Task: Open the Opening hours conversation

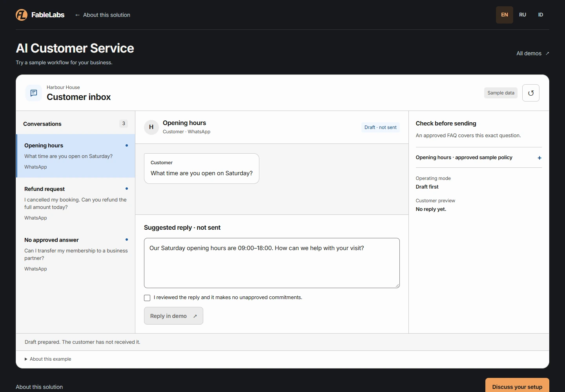Action: [x=76, y=156]
